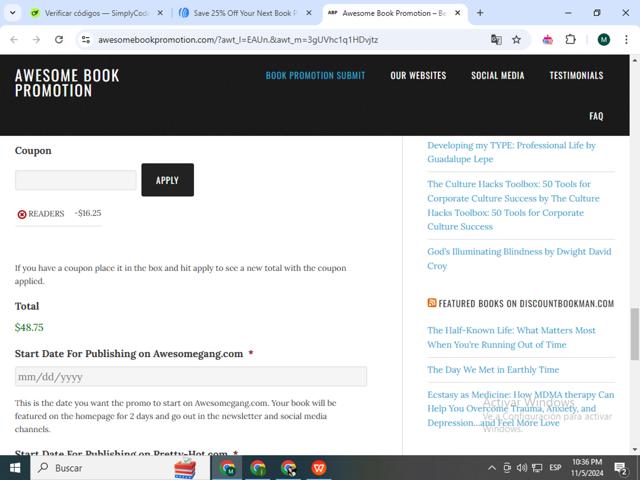This screenshot has height=480, width=640.
Task: Open the Windows Start button
Action: 15,468
